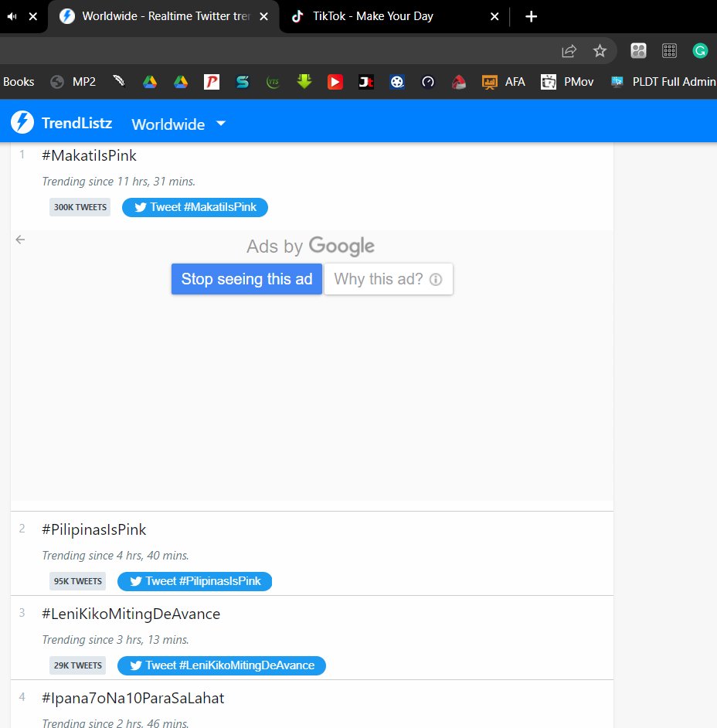Image resolution: width=717 pixels, height=728 pixels.
Task: Click the feather quill bookmark icon
Action: tap(119, 82)
